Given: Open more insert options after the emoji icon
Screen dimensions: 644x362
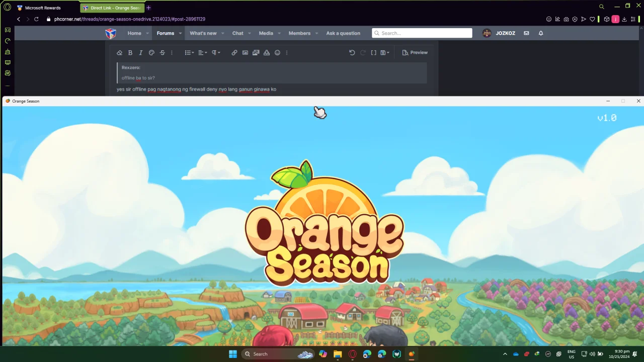Looking at the screenshot, I should 287,53.
